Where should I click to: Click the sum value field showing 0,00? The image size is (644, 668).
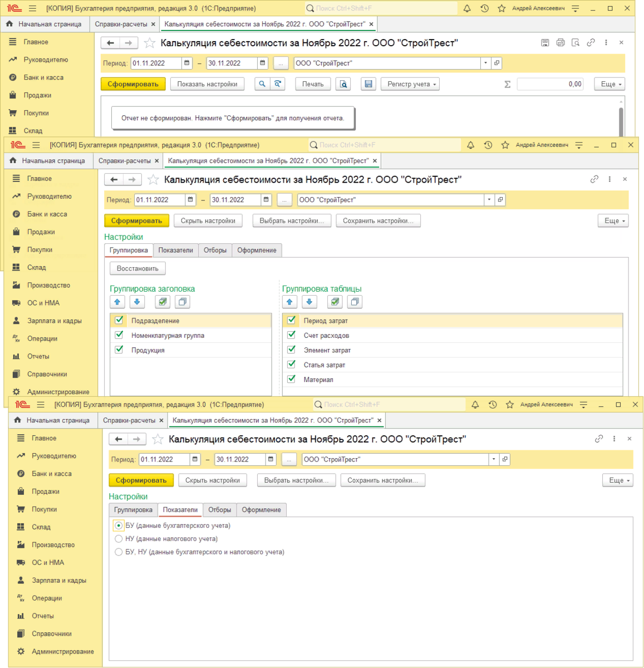tap(550, 84)
